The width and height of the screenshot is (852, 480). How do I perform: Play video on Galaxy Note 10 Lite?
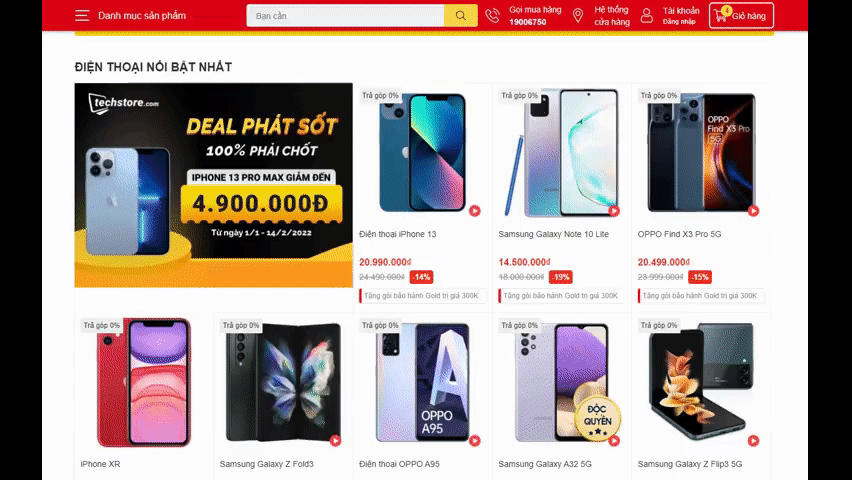pos(614,211)
